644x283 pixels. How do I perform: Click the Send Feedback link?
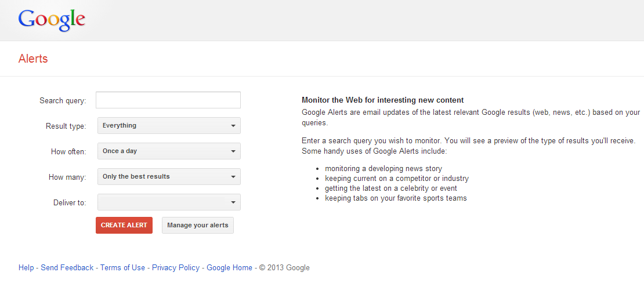67,268
